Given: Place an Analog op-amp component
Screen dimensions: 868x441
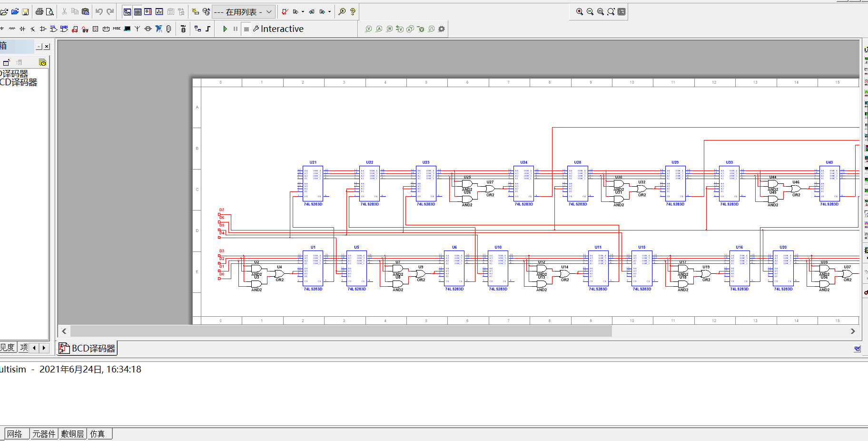Looking at the screenshot, I should (x=43, y=29).
